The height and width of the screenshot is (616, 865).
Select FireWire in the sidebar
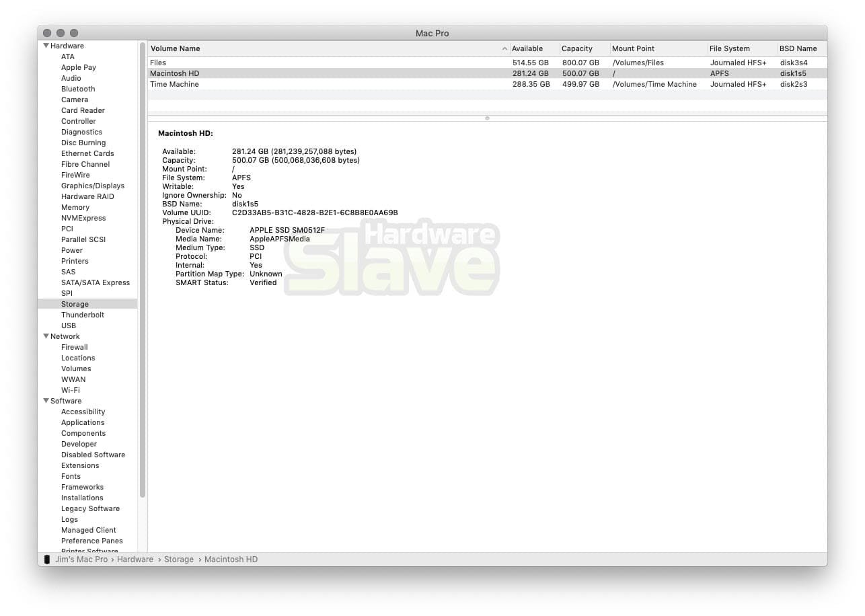coord(75,175)
